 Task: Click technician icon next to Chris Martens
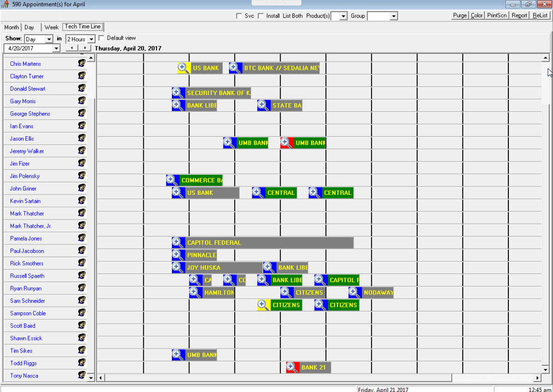point(82,63)
